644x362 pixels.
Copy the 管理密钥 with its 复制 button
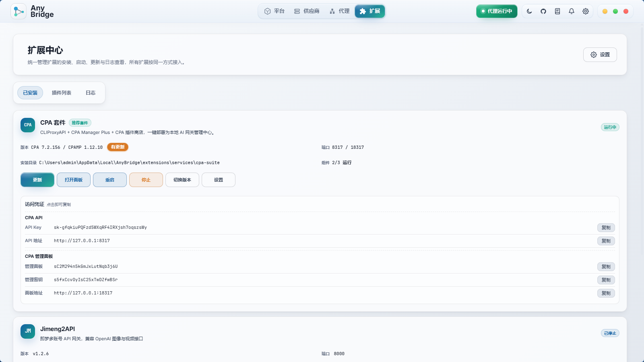tap(606, 280)
